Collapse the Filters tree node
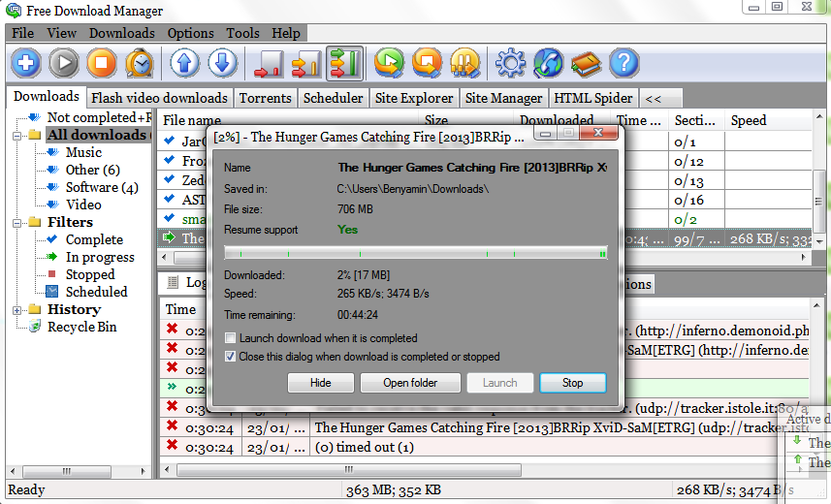The height and width of the screenshot is (504, 831). 16,223
